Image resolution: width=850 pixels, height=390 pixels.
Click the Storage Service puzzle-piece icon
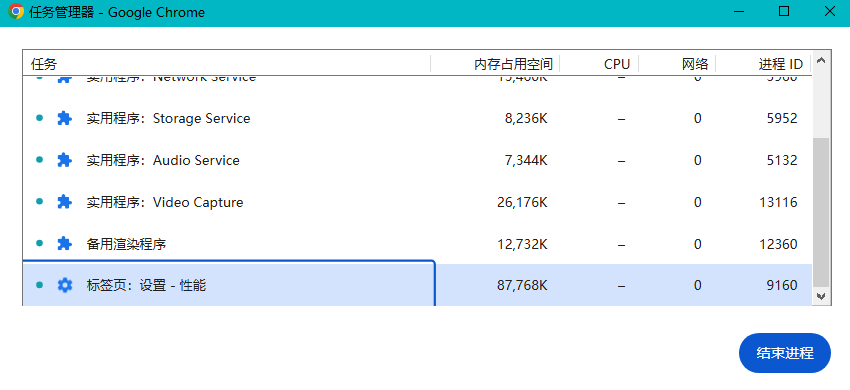[65, 118]
